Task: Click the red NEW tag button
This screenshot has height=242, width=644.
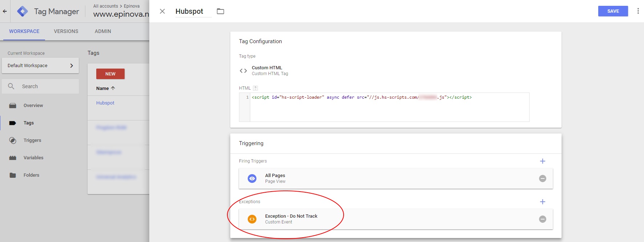Action: pos(110,74)
